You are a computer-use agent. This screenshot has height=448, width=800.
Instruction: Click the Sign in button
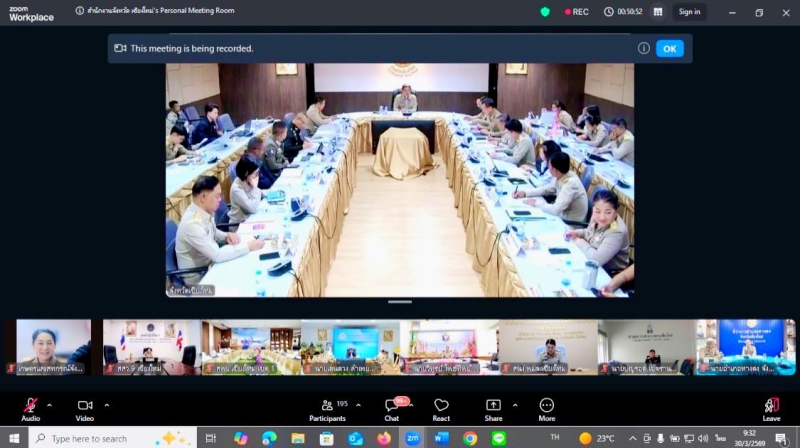coord(689,12)
